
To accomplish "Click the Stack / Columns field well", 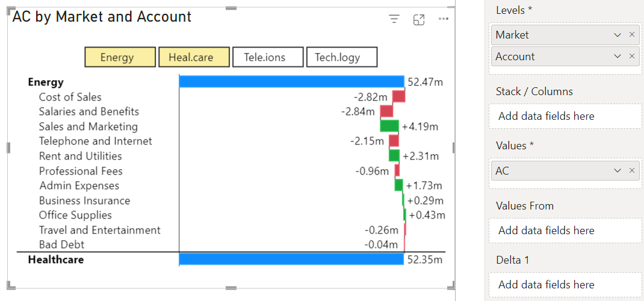I will 565,116.
